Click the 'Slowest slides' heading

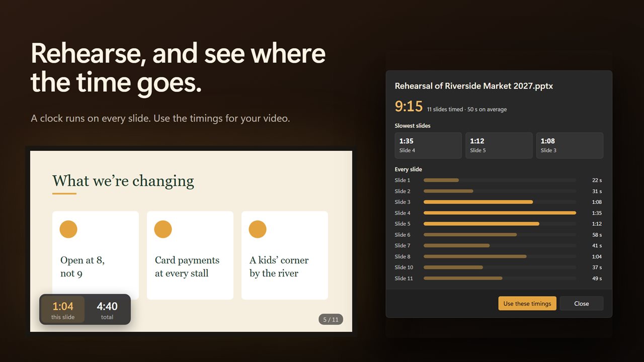tap(413, 126)
